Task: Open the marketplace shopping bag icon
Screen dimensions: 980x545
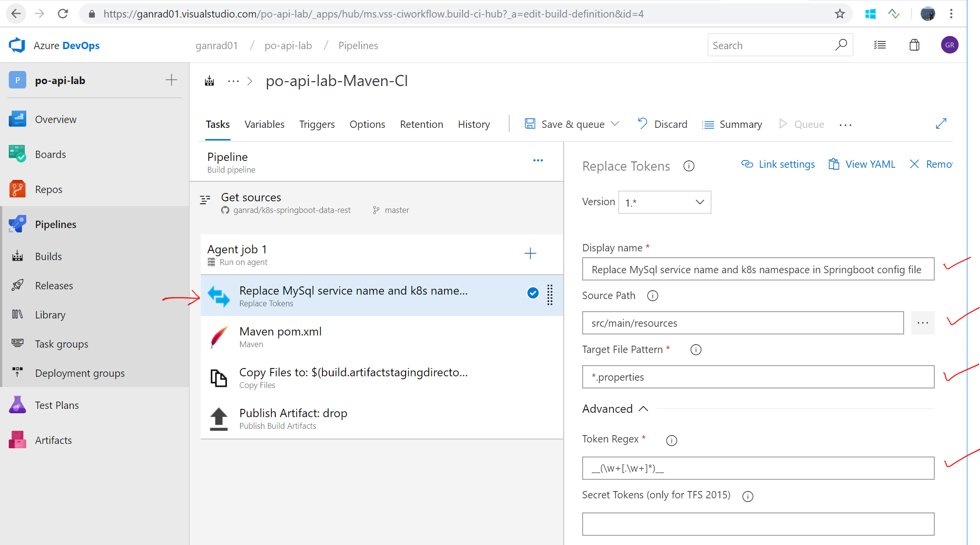Action: click(914, 45)
